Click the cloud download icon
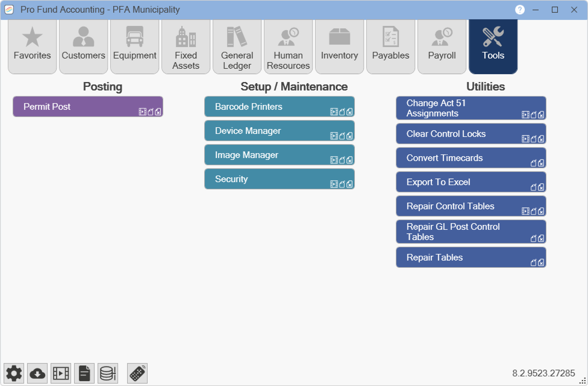Image resolution: width=588 pixels, height=386 pixels. click(x=37, y=373)
